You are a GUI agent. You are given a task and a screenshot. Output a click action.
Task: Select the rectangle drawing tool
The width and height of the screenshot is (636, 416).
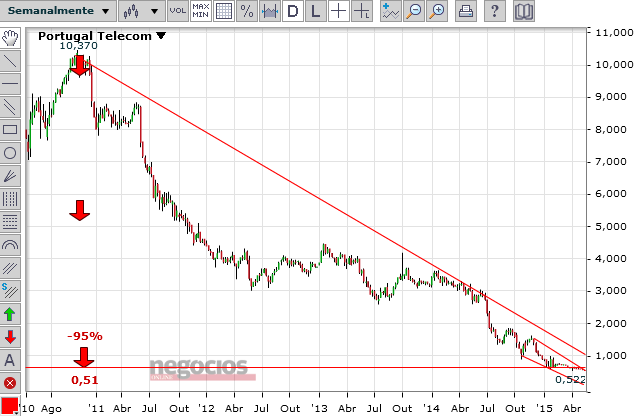tap(10, 130)
